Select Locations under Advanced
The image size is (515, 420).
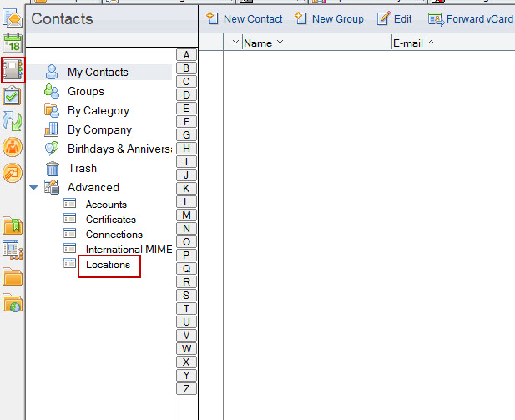[x=108, y=265]
